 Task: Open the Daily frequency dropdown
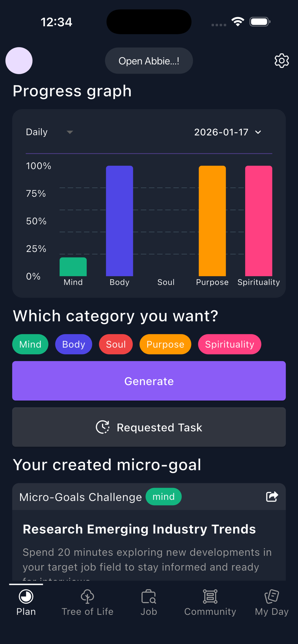(49, 132)
